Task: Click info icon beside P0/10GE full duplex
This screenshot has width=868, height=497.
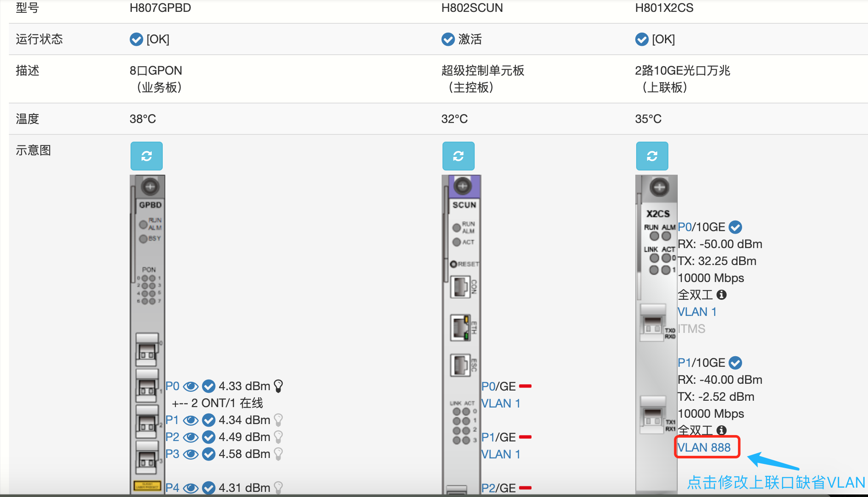Action: tap(722, 295)
